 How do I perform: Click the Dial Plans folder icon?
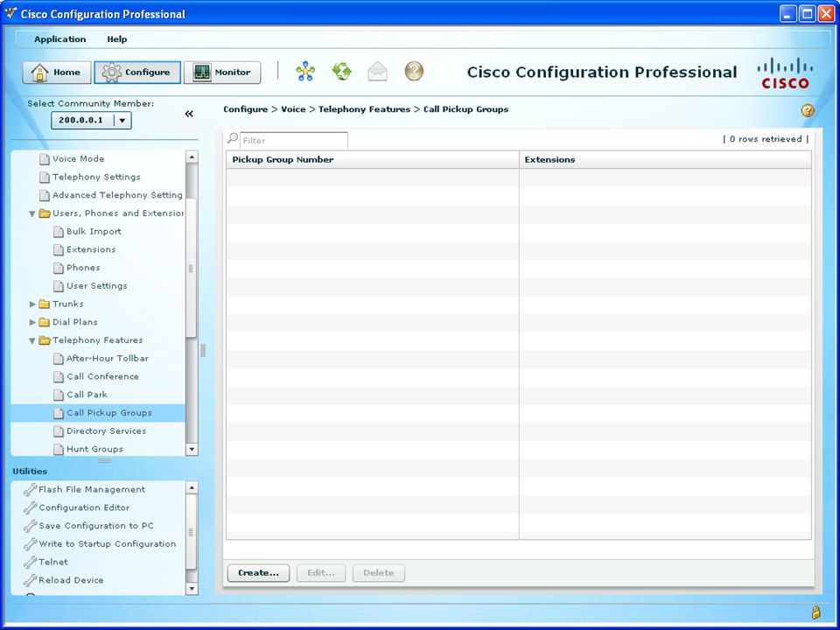point(45,323)
